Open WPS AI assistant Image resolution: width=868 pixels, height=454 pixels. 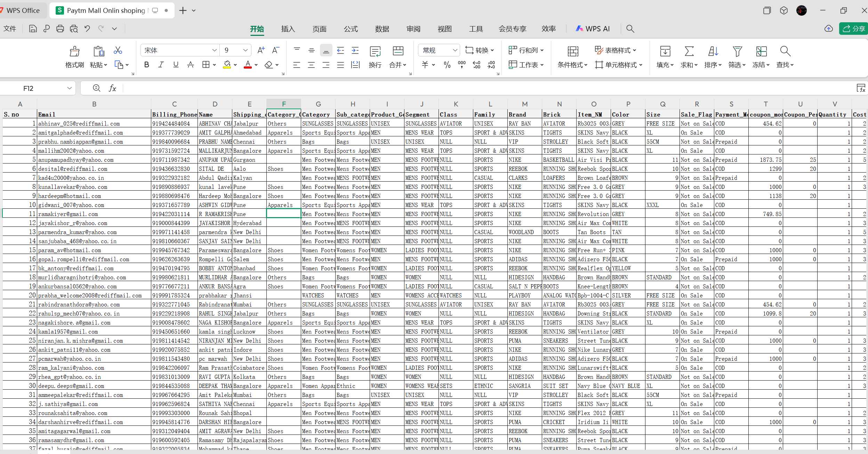click(593, 29)
